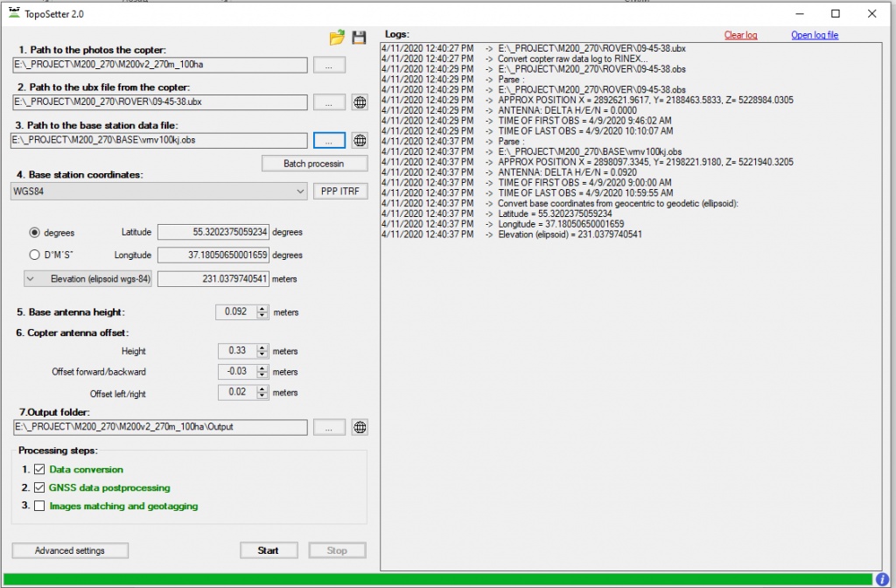This screenshot has width=896, height=588.
Task: Open log file via link
Action: click(815, 35)
